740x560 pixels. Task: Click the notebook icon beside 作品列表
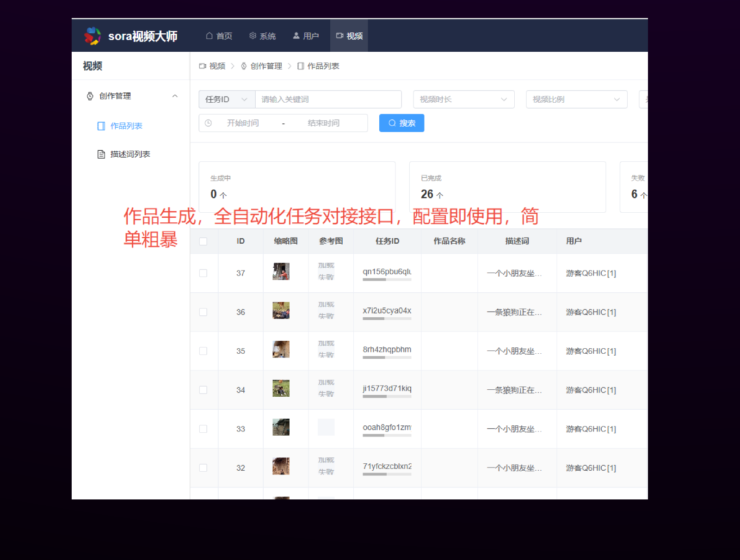[x=101, y=125]
